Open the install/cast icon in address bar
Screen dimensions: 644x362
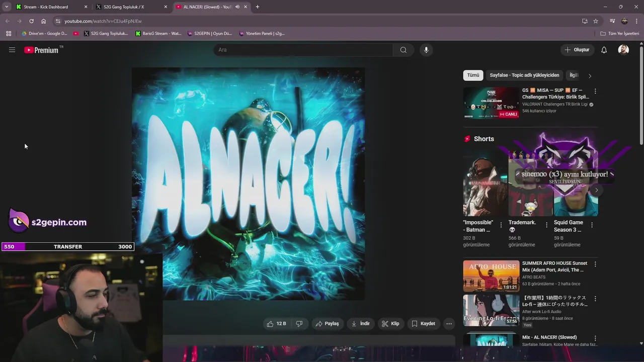(585, 21)
